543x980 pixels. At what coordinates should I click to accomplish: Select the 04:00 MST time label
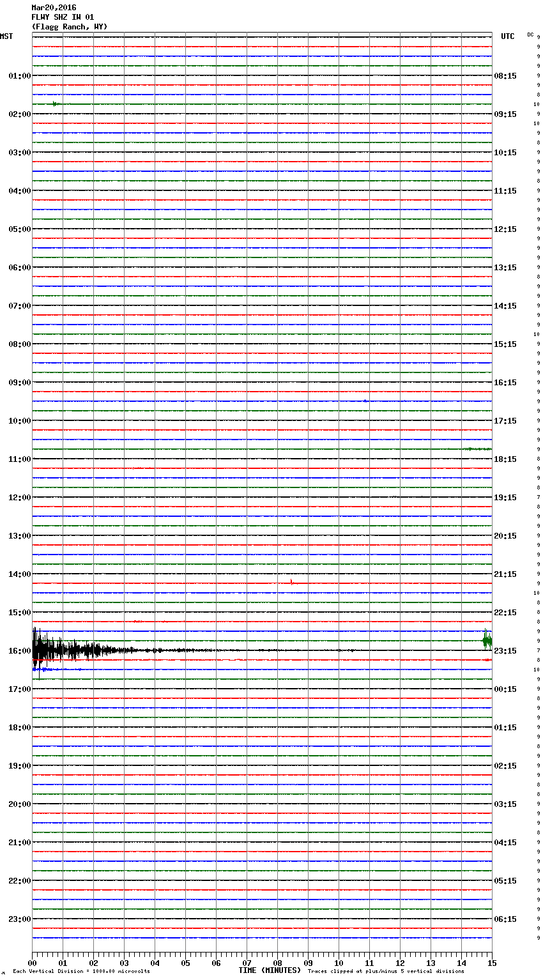[20, 191]
